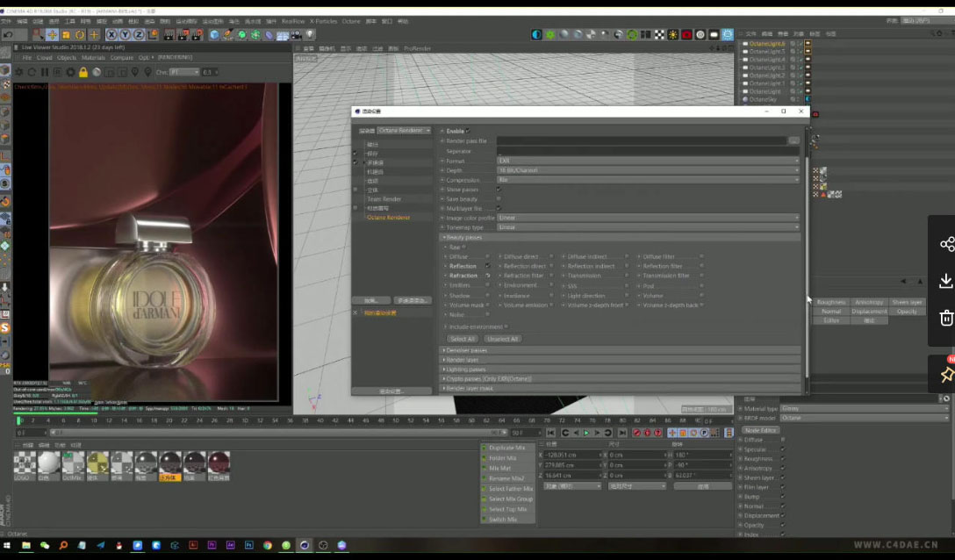Enable the Shadow pass checkbox
The width and height of the screenshot is (955, 560).
tap(487, 296)
